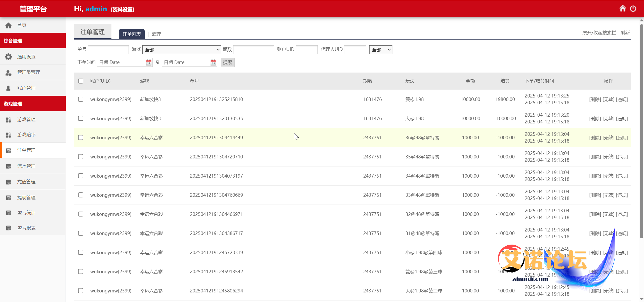Viewport: 644px width, 302px height.
Task: Click the 流水管理 sidebar icon
Action: tap(9, 166)
